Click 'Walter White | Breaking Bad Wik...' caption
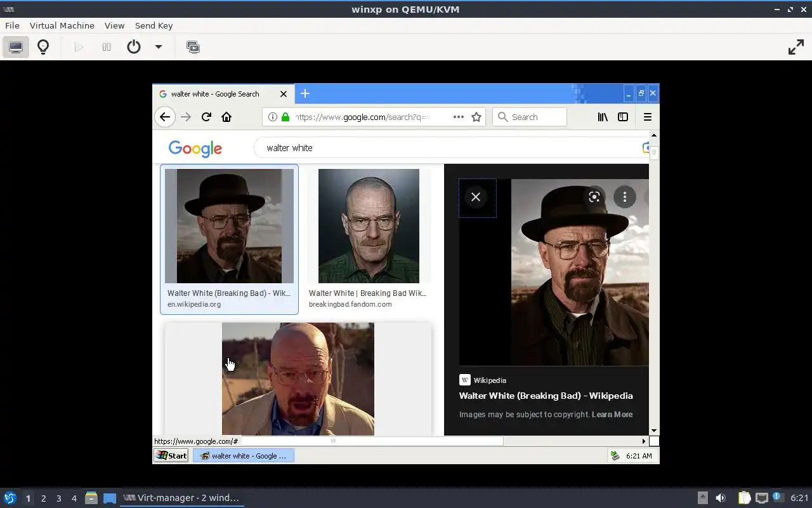The image size is (812, 508). pos(368,293)
